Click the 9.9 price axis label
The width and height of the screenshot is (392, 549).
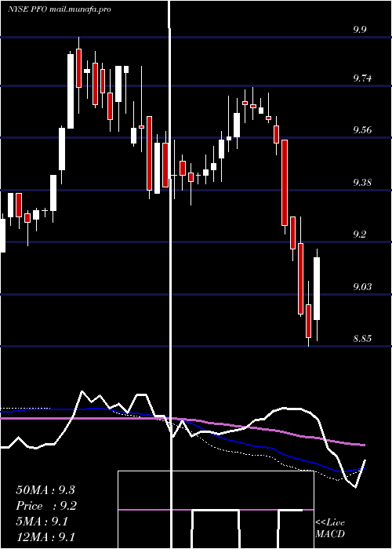(x=359, y=30)
